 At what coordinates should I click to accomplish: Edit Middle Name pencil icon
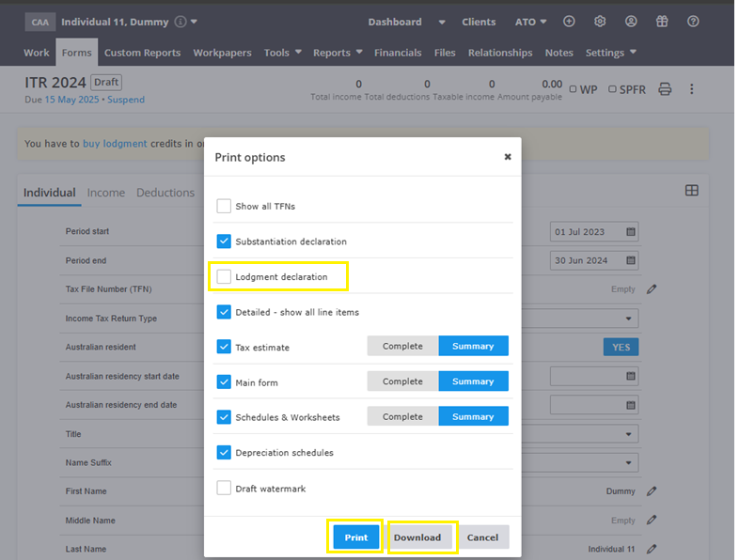[x=652, y=520]
